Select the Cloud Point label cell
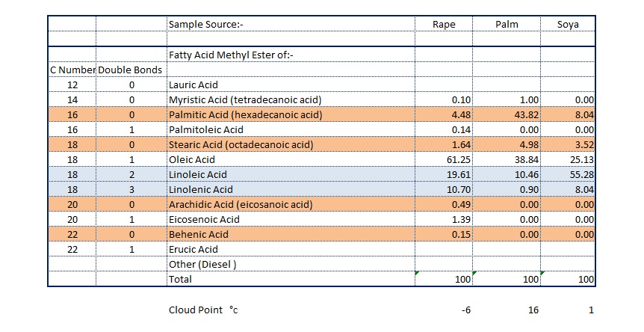The height and width of the screenshot is (332, 644). (x=202, y=310)
